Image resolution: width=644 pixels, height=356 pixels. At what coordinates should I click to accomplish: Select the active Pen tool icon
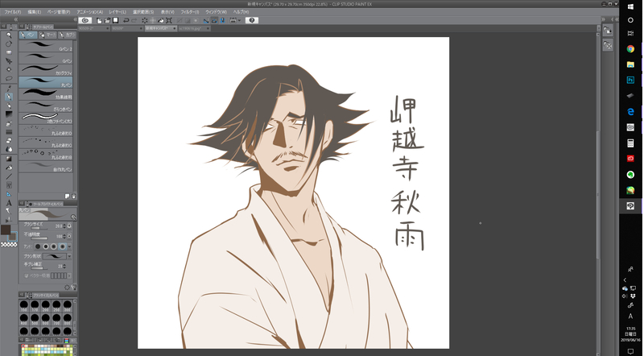(x=9, y=97)
